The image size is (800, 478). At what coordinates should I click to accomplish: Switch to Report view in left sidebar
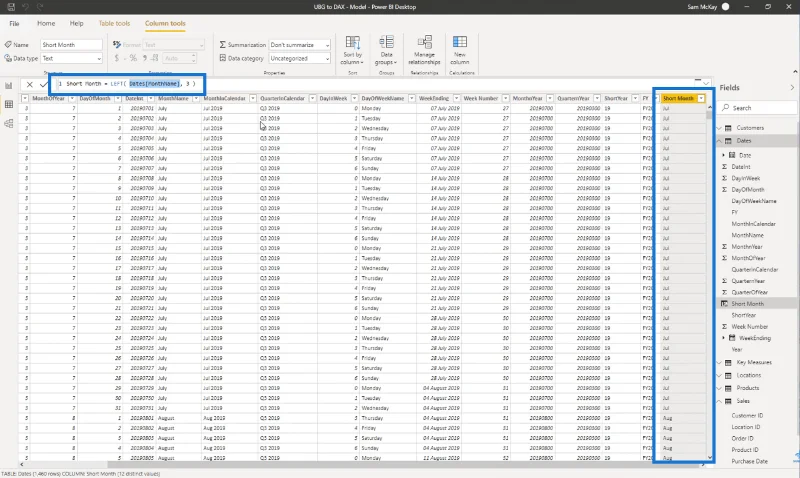(x=9, y=86)
